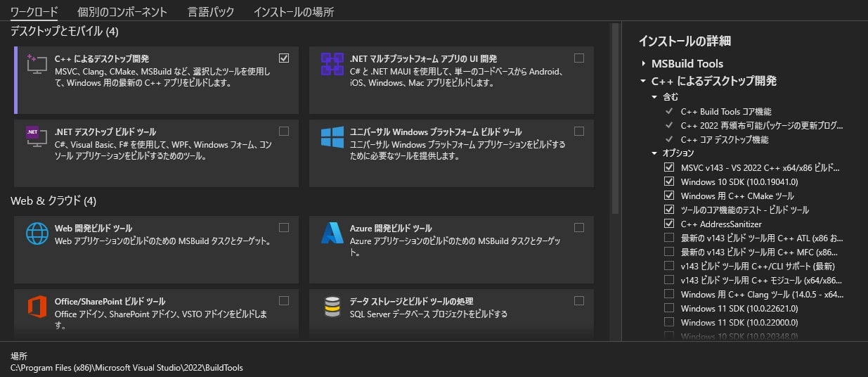Click the .NET デスクトップ ビルド ツール icon

pos(37,136)
